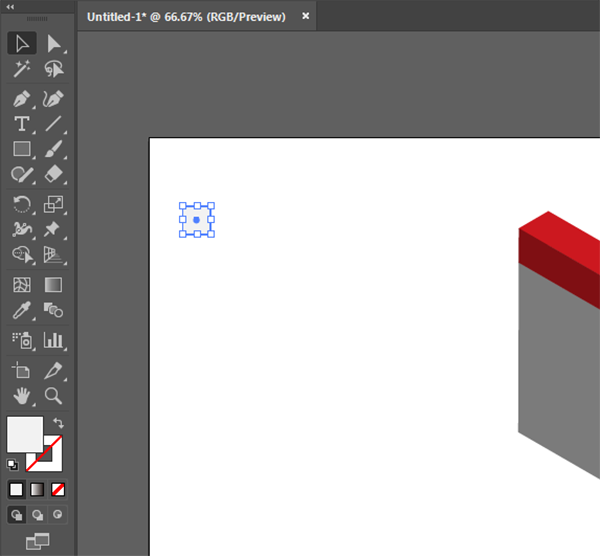Select the Direct Selection tool

click(53, 43)
